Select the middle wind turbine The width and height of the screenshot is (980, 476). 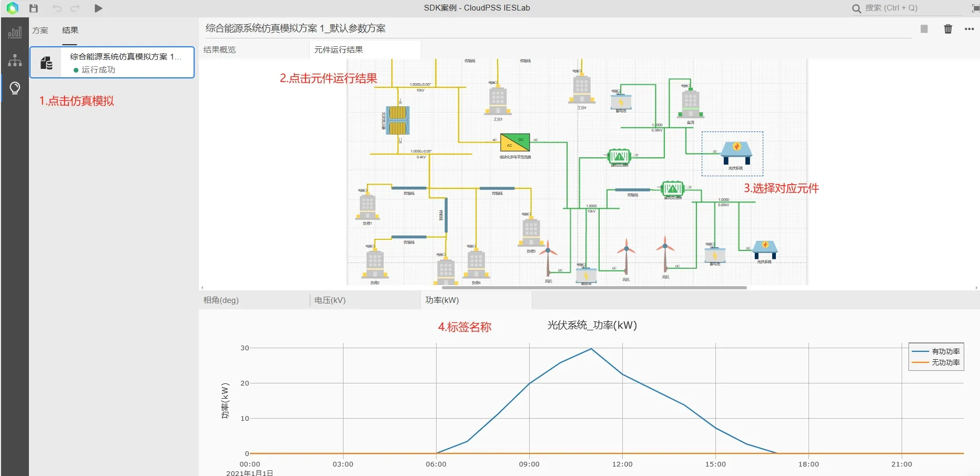click(x=626, y=256)
